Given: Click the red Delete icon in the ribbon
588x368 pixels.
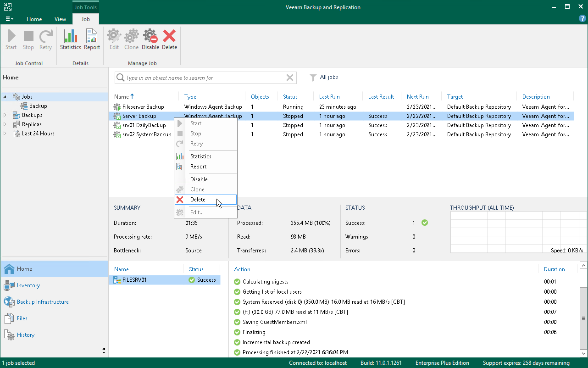Looking at the screenshot, I should point(169,39).
